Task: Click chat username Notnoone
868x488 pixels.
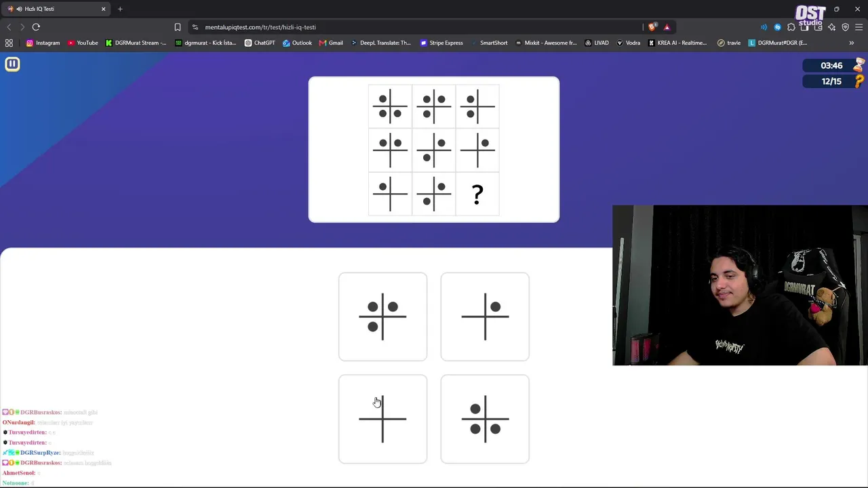Action: [15, 483]
